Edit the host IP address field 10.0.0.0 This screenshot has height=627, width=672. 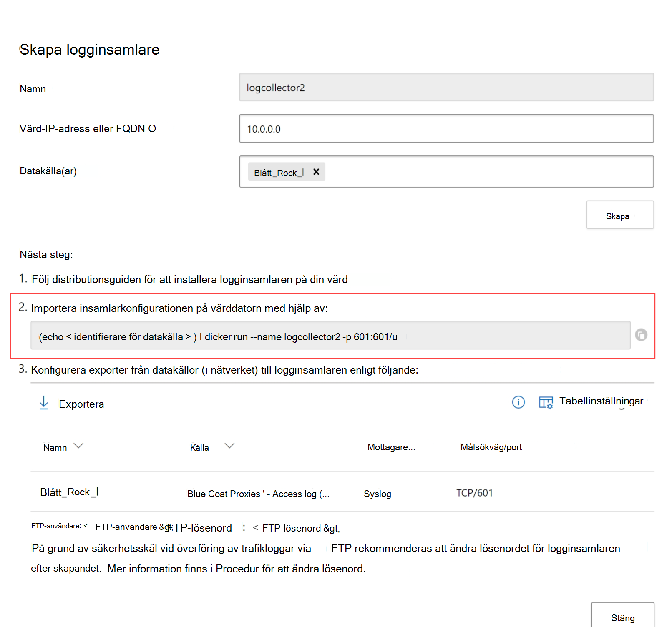point(446,128)
